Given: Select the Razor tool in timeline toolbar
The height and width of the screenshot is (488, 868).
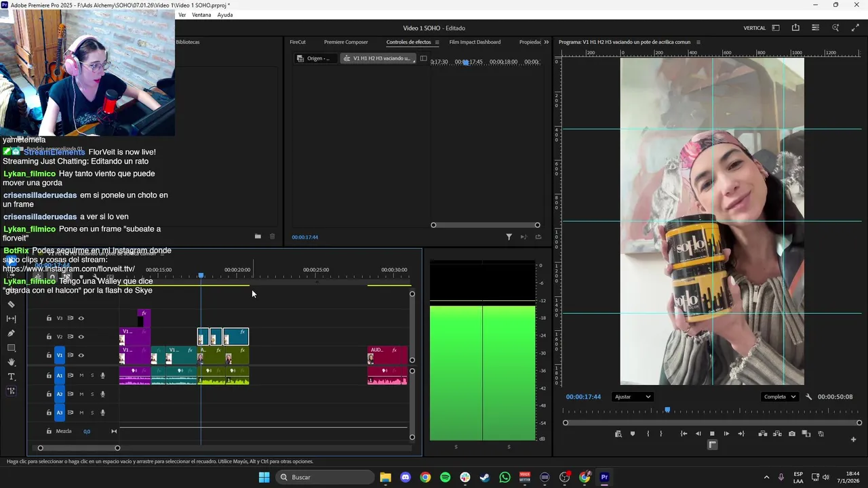Looking at the screenshot, I should (x=11, y=304).
